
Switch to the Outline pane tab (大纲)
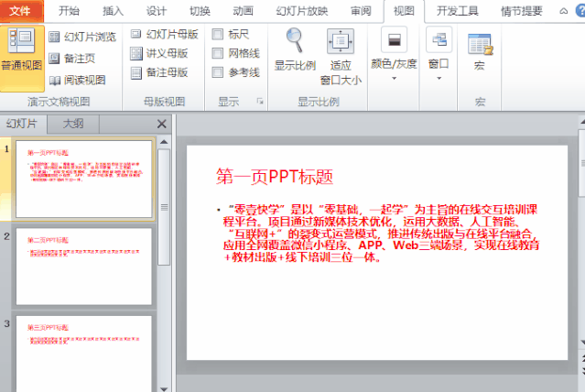pyautogui.click(x=73, y=124)
